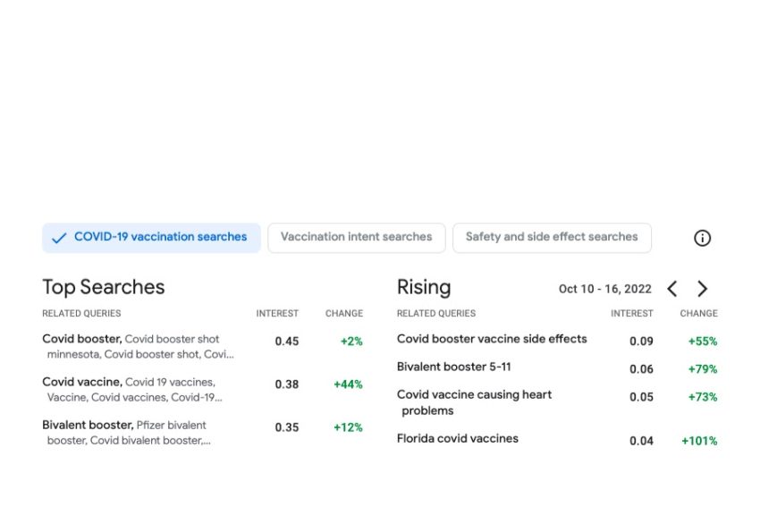Click the +101% change value
Image resolution: width=760 pixels, height=532 pixels.
699,441
